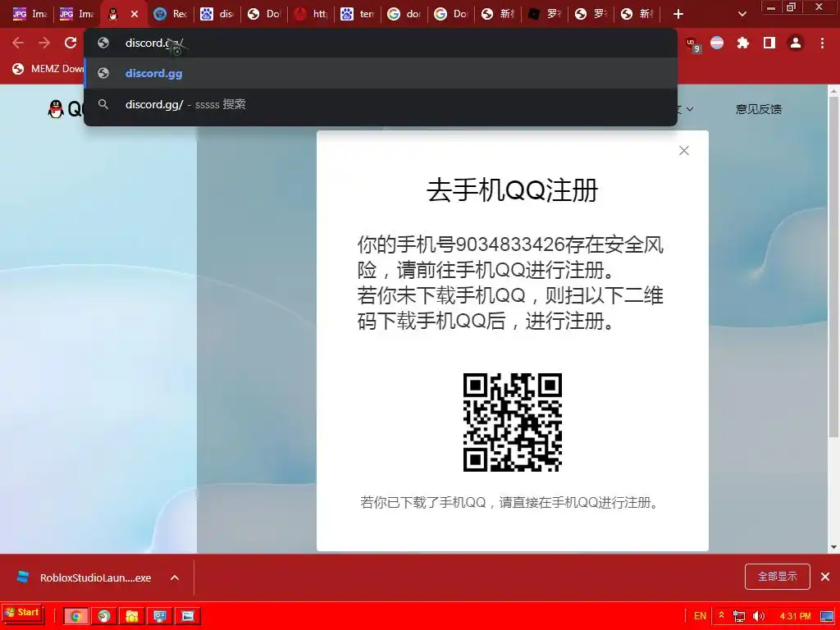Expand the language dropdown chevron in page header
This screenshot has width=840, height=630.
[690, 109]
